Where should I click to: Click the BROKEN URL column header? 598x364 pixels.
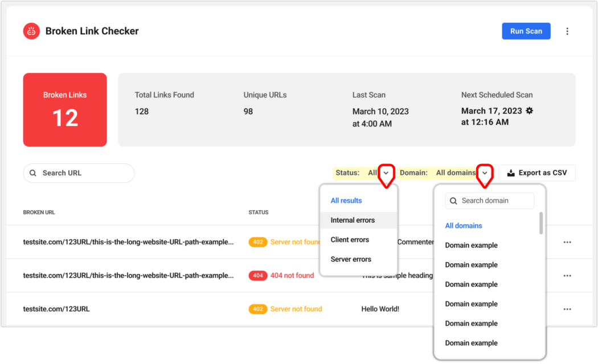click(x=39, y=212)
